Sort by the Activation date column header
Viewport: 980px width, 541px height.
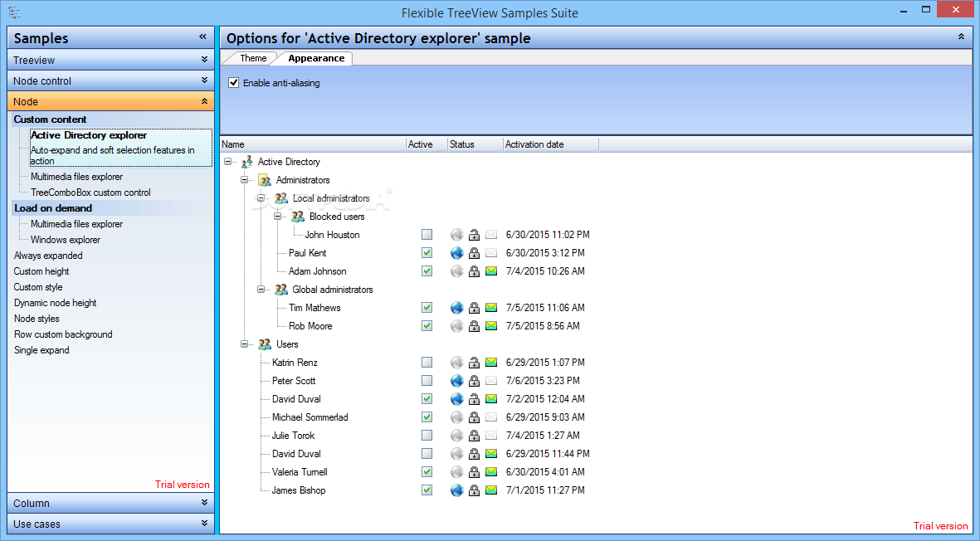551,144
